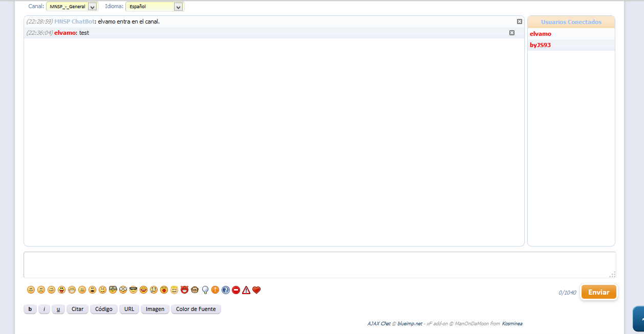
Task: Insert the warning triangle icon
Action: coord(246,290)
